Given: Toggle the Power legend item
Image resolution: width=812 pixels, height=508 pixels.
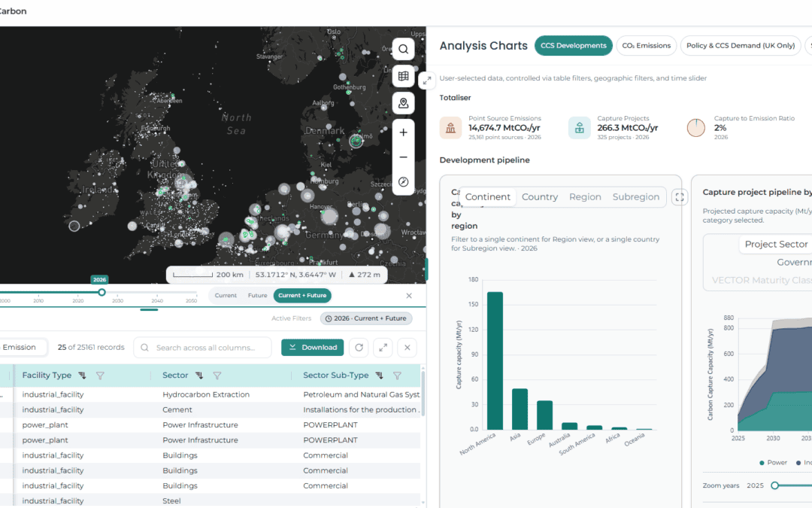Looking at the screenshot, I should point(773,462).
